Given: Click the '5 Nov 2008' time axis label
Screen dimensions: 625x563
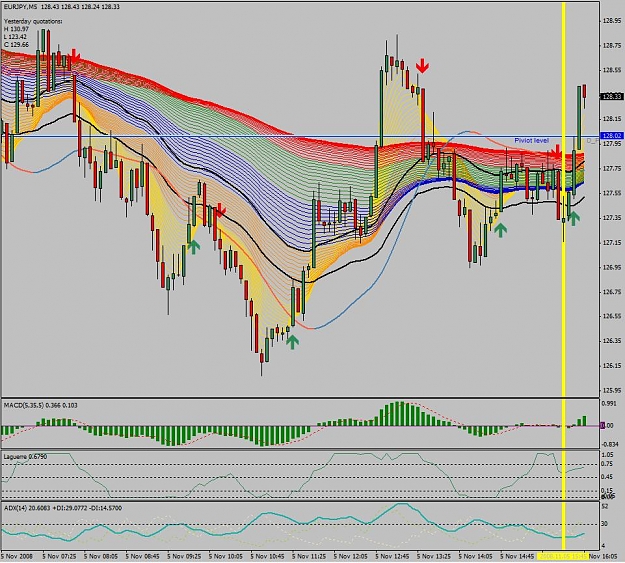Looking at the screenshot, I should [17, 556].
